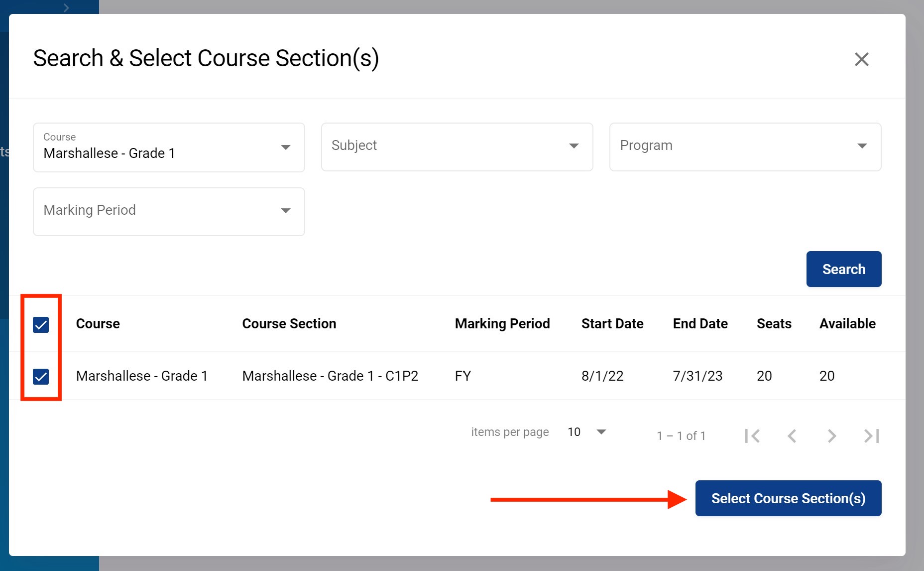This screenshot has height=571, width=924.
Task: Sort by Course Section column header
Action: (x=289, y=324)
